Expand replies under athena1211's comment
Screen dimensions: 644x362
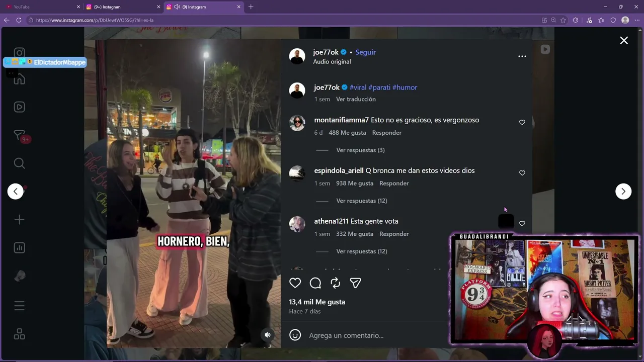362,251
